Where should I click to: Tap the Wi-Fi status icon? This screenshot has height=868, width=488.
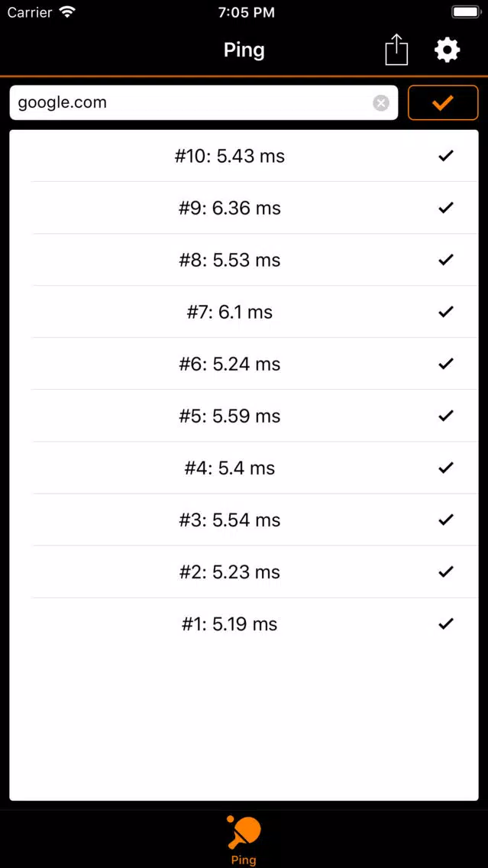point(67,12)
